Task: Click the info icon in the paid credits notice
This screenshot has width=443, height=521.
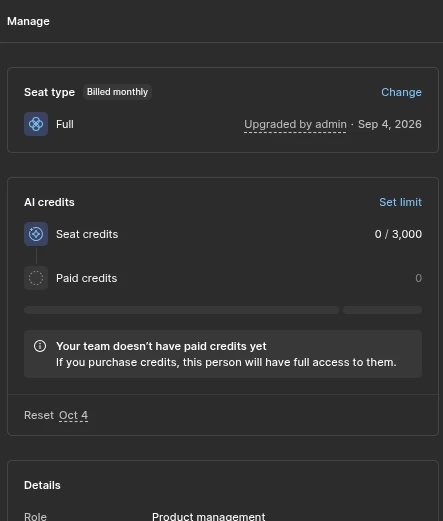Action: (40, 346)
